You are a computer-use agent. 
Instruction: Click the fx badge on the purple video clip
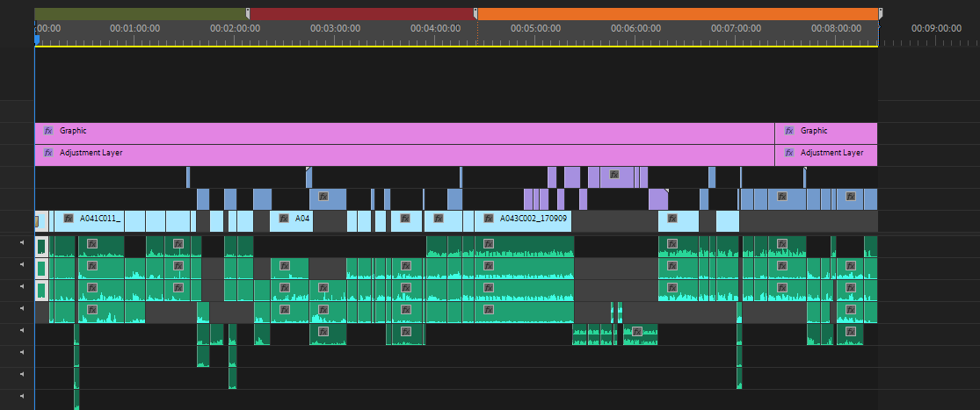[614, 174]
